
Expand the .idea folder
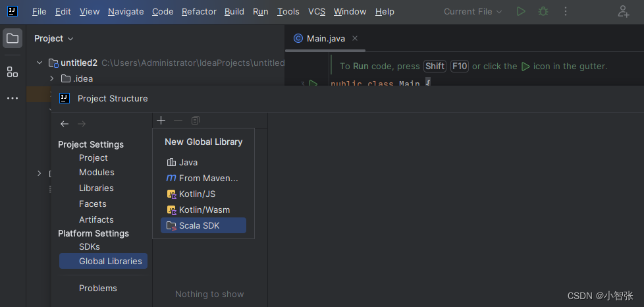point(52,78)
